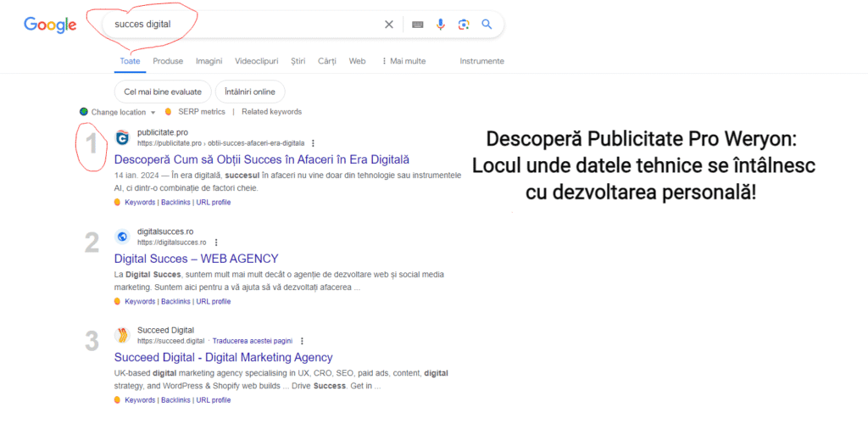Open three-dot menu for digitalsucces.ro result

pyautogui.click(x=216, y=243)
